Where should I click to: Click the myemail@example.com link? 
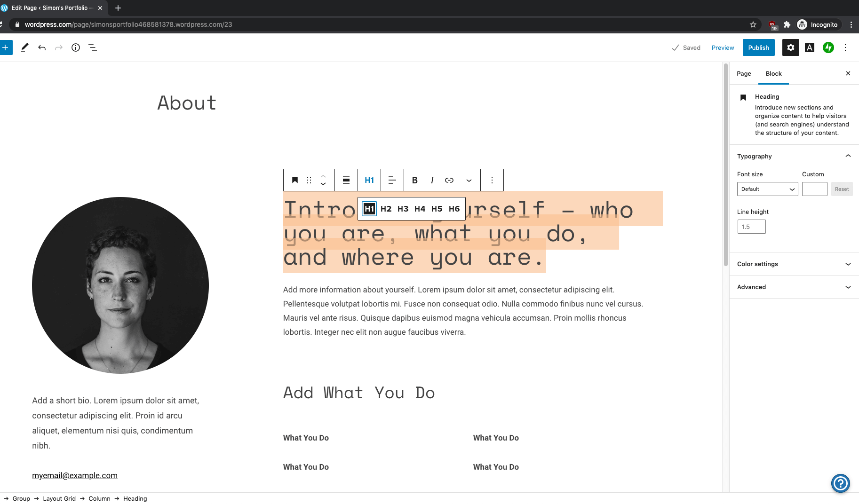[x=75, y=475]
